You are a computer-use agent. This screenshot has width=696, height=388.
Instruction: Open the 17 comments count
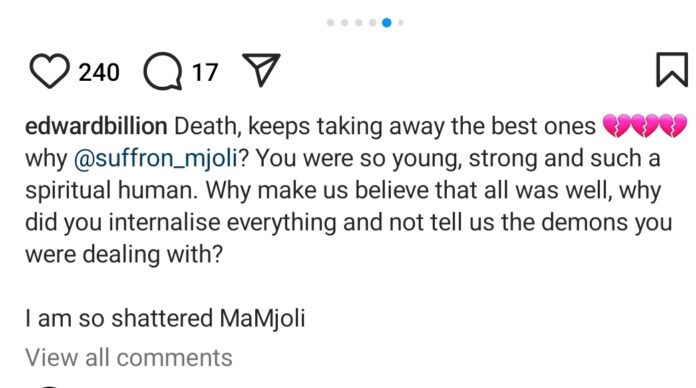205,72
